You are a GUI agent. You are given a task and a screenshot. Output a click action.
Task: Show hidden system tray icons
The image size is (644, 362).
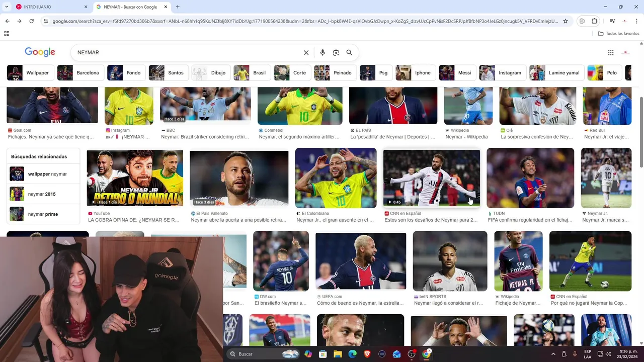(553, 354)
